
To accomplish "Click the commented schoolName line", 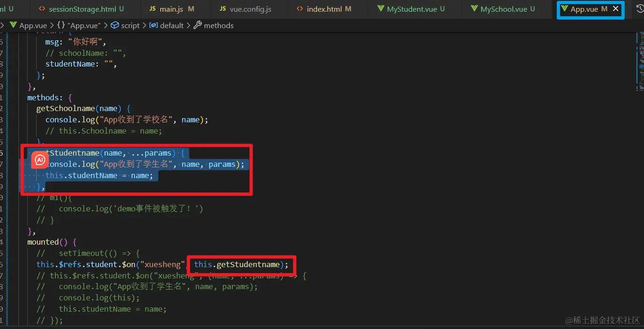I will point(86,53).
